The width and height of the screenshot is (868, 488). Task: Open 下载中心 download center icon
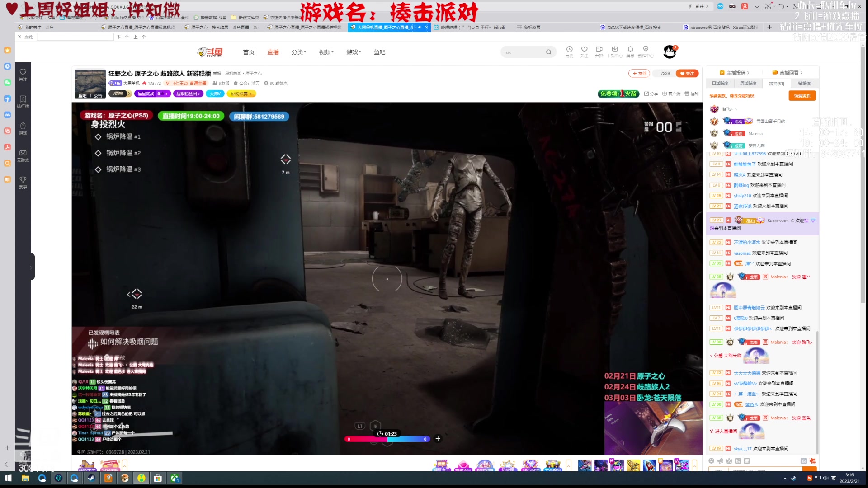pyautogui.click(x=614, y=50)
